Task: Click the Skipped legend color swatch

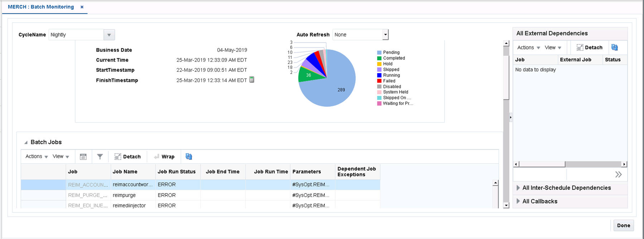Action: tap(379, 70)
